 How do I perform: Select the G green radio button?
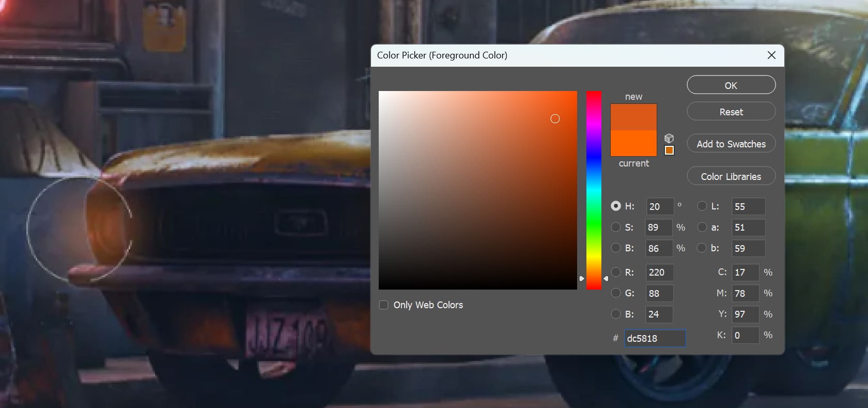click(616, 293)
